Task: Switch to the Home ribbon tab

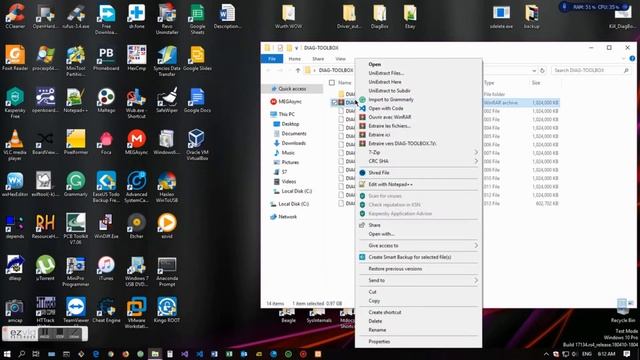Action: [295, 59]
